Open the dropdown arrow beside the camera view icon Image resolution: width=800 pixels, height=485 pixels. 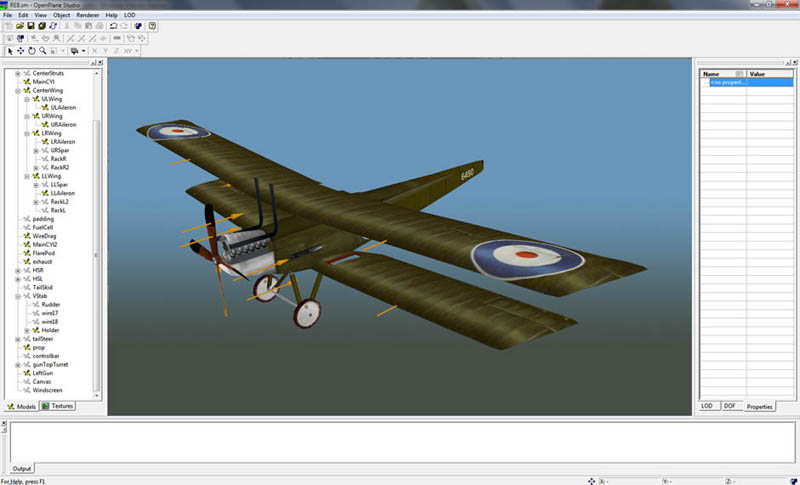click(x=84, y=51)
